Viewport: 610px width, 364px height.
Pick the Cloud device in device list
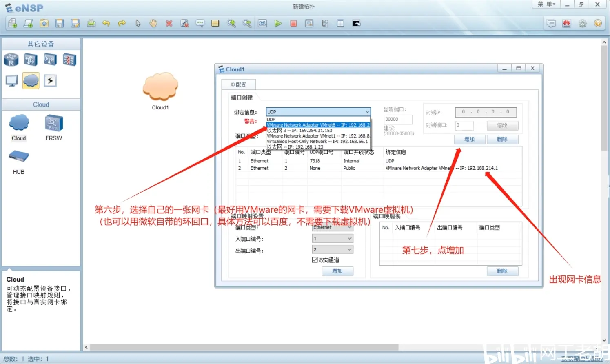(19, 128)
